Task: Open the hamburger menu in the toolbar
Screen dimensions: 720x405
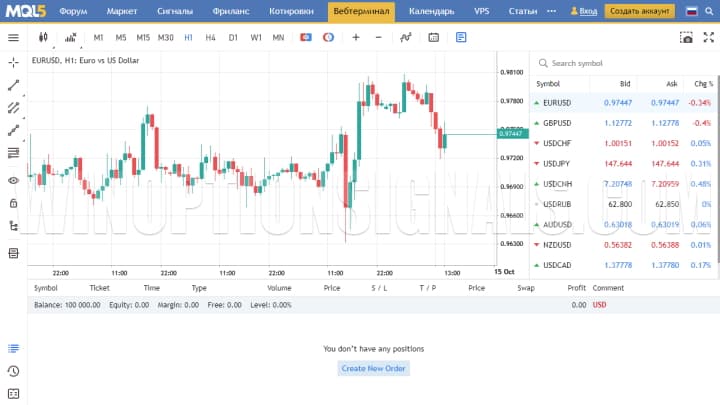Action: tap(13, 37)
